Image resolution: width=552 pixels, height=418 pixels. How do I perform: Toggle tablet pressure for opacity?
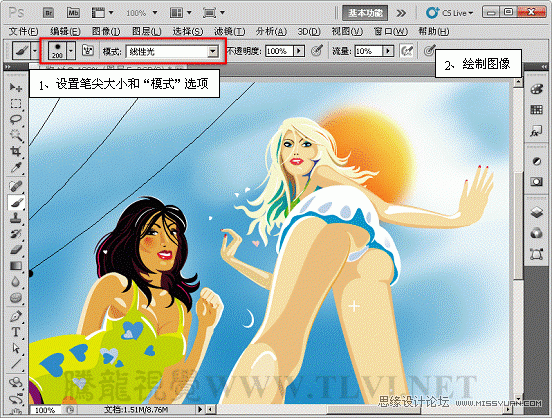[x=317, y=51]
